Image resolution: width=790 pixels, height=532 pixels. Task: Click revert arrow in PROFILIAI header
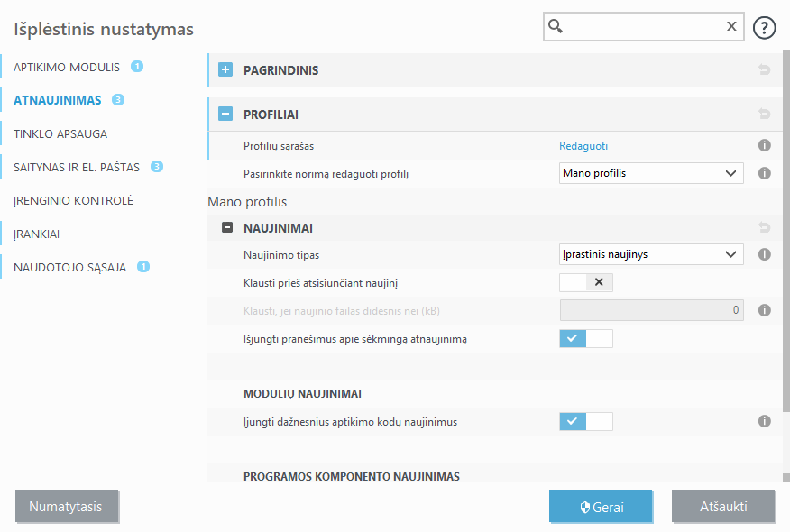(x=764, y=115)
